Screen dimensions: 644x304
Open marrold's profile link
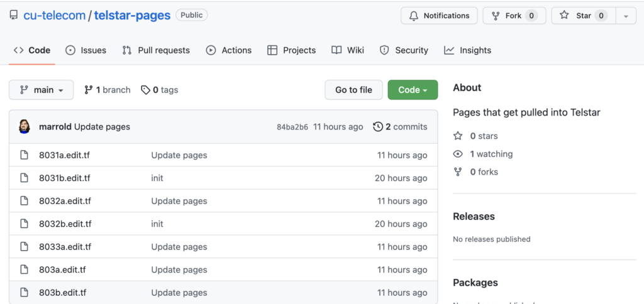pyautogui.click(x=55, y=127)
